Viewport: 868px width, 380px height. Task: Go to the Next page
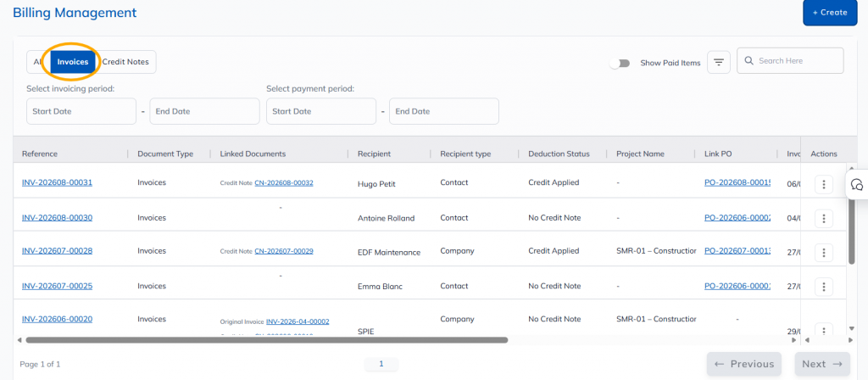tap(822, 364)
